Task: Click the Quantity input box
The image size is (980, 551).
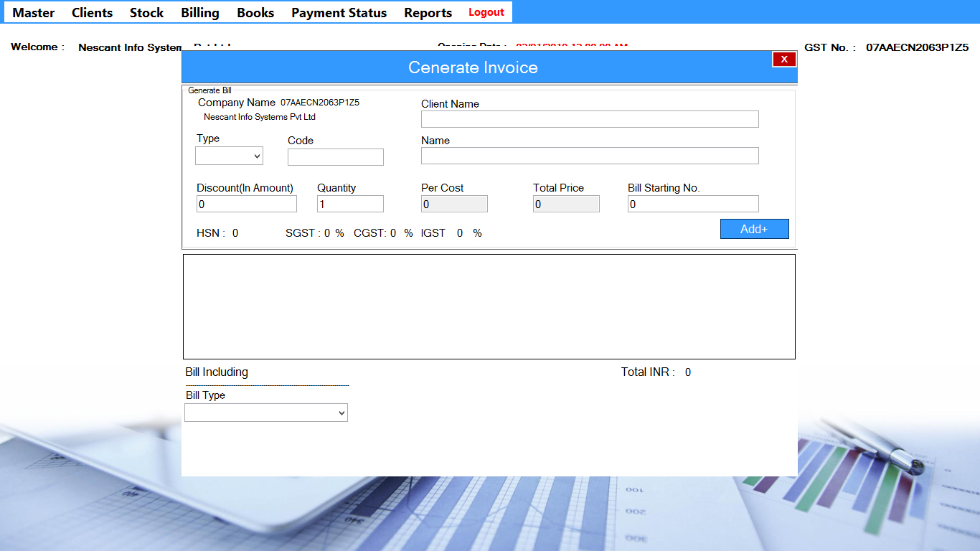Action: 350,204
